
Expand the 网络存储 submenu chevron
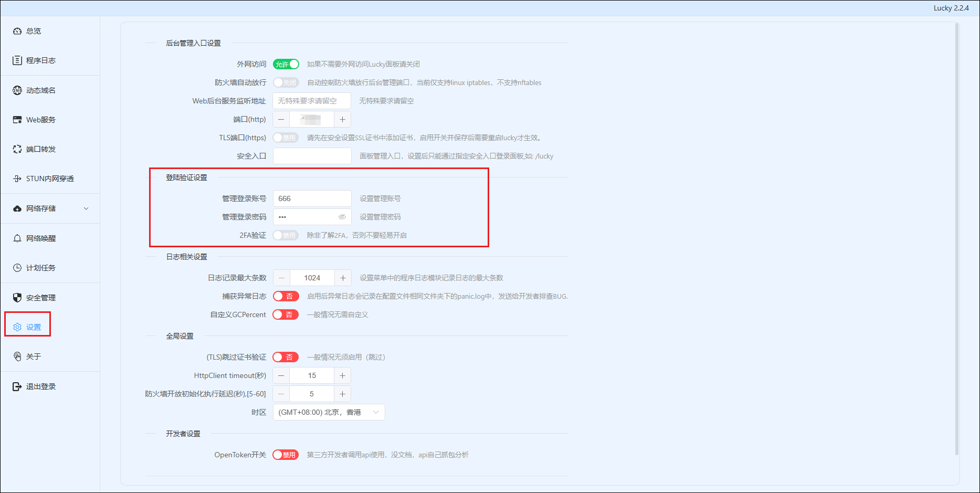point(86,208)
